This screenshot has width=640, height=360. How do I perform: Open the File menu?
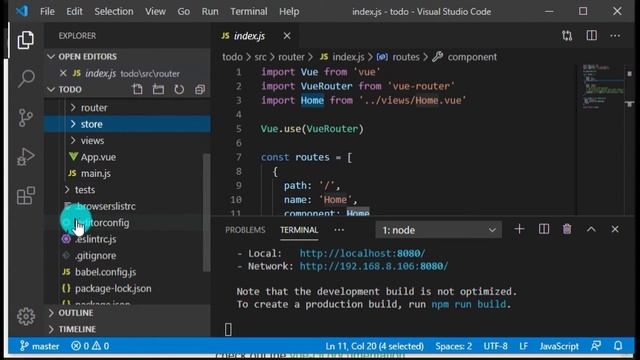47,11
